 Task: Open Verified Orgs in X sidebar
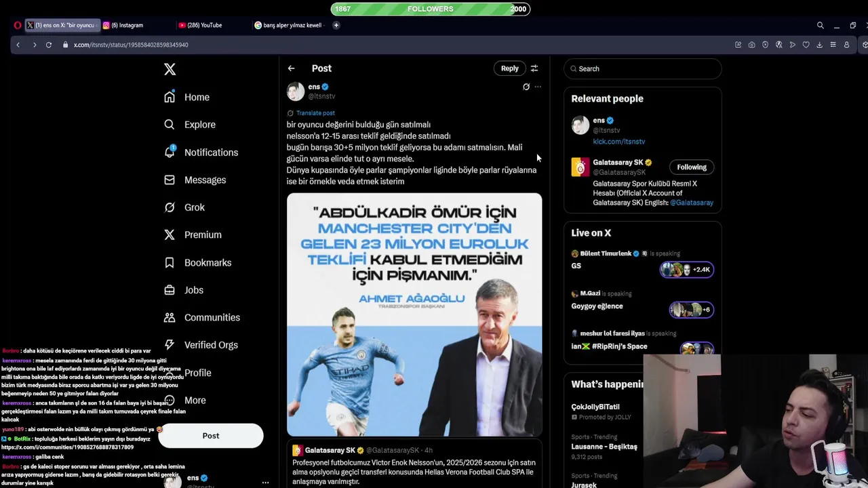point(201,345)
